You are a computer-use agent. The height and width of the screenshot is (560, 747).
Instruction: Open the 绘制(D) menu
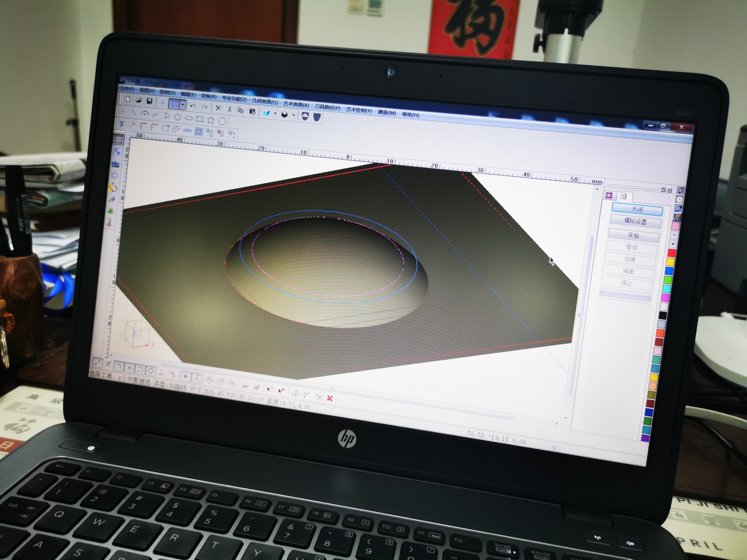(x=168, y=92)
